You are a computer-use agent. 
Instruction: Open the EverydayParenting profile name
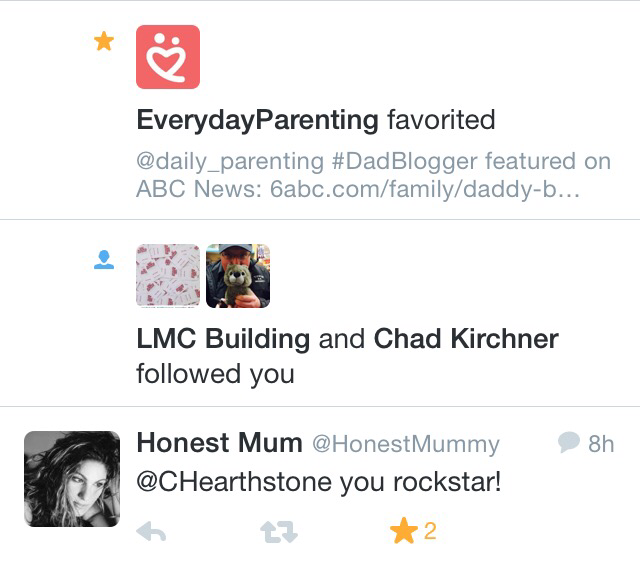point(258,121)
